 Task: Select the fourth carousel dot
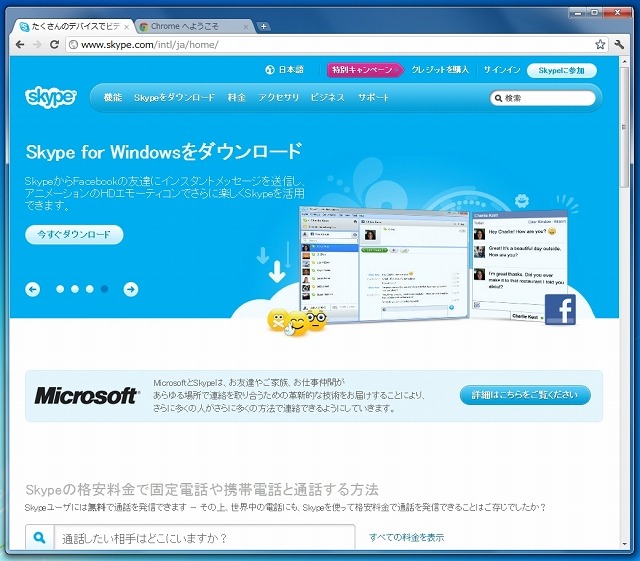tap(104, 289)
